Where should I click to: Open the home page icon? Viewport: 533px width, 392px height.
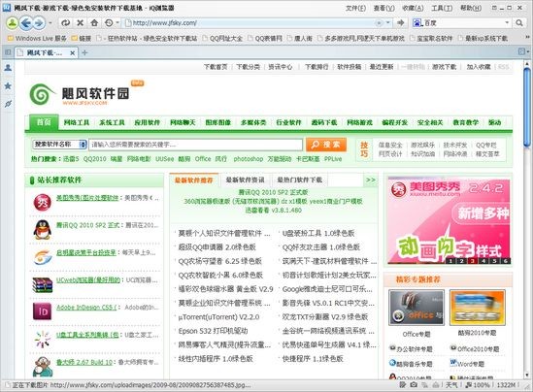coord(94,22)
